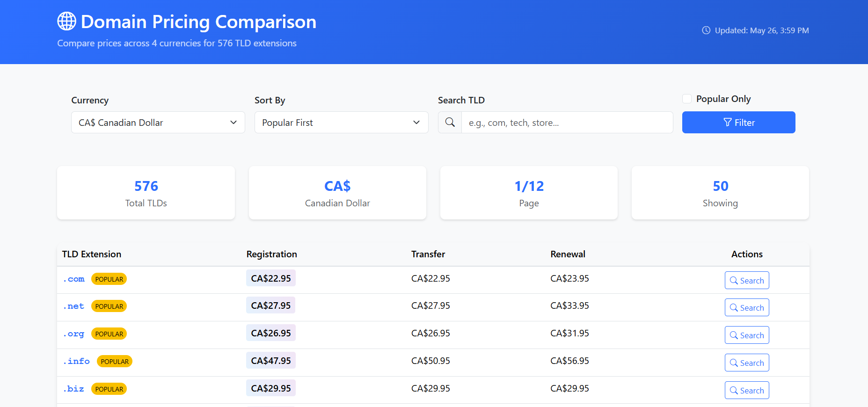Screen dimensions: 868x407
Task: Open the Currency dropdown showing Canadian Dollar
Action: (x=158, y=122)
